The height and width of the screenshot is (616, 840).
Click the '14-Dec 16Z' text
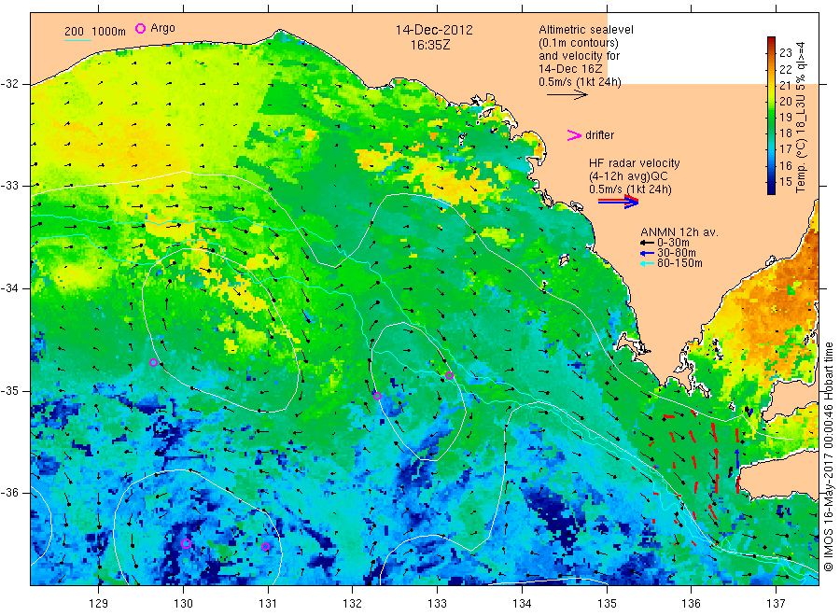point(570,69)
